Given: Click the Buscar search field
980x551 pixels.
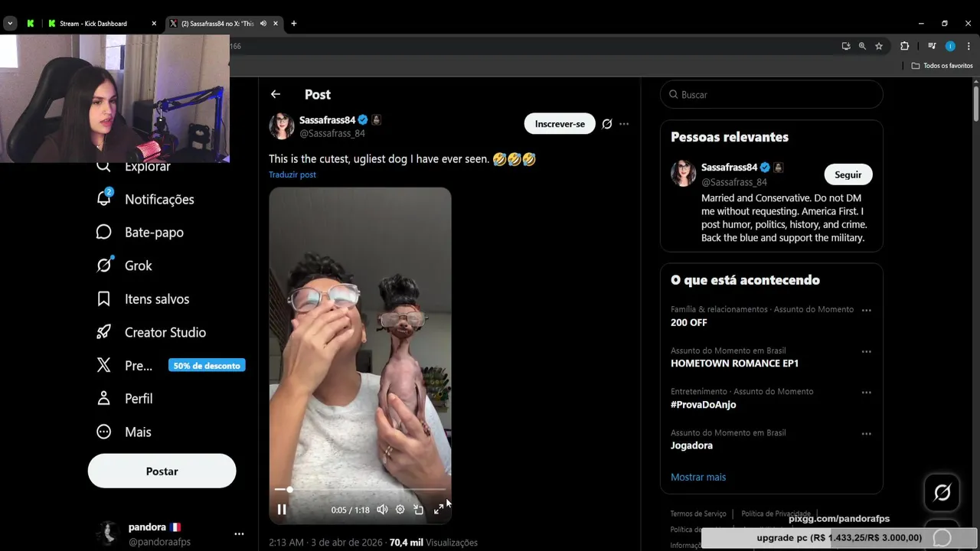Looking at the screenshot, I should [771, 94].
